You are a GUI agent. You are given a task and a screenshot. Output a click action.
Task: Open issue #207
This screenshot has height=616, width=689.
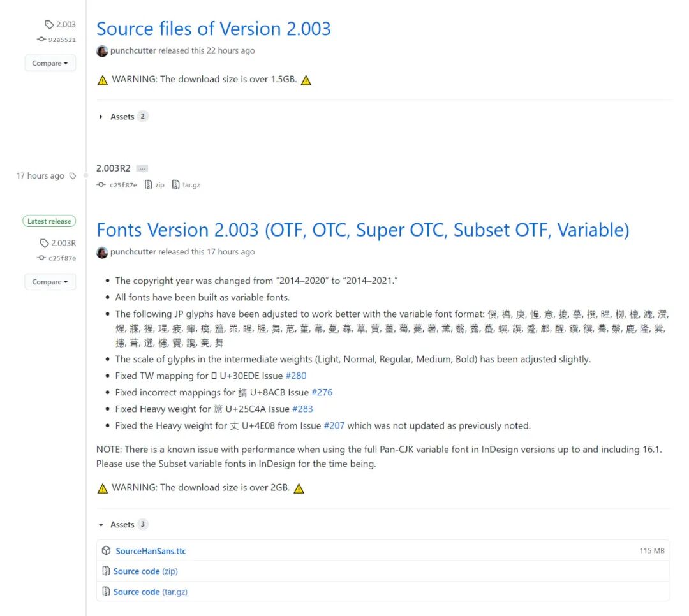tap(334, 426)
